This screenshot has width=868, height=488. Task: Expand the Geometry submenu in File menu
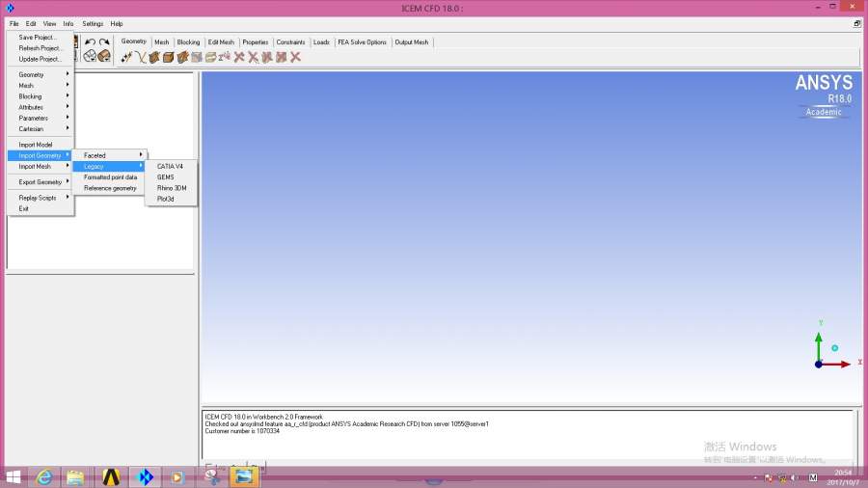(x=41, y=74)
